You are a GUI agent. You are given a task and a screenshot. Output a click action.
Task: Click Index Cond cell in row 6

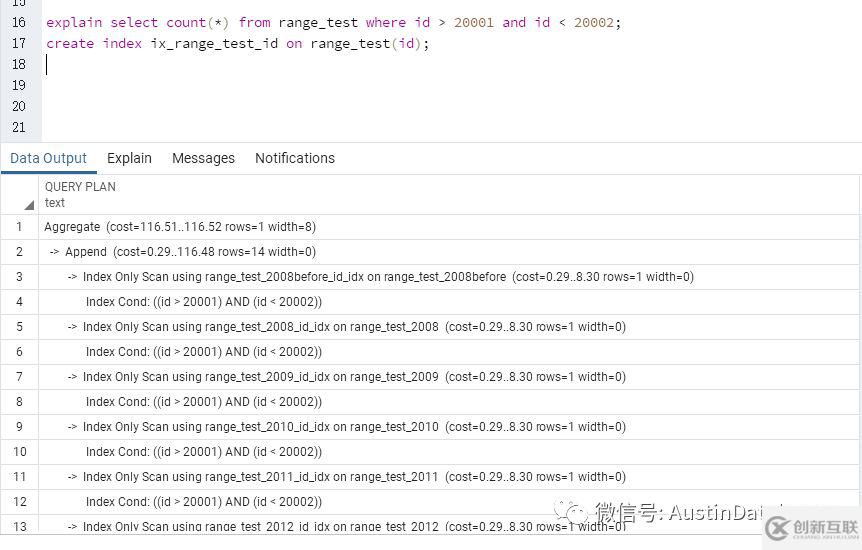449,352
